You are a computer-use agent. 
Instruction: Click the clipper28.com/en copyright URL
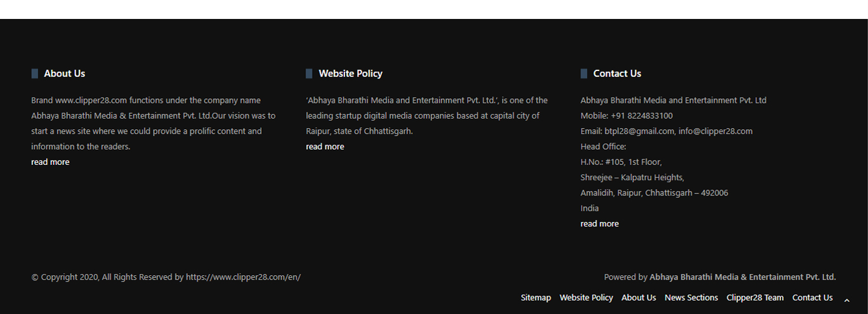[243, 277]
